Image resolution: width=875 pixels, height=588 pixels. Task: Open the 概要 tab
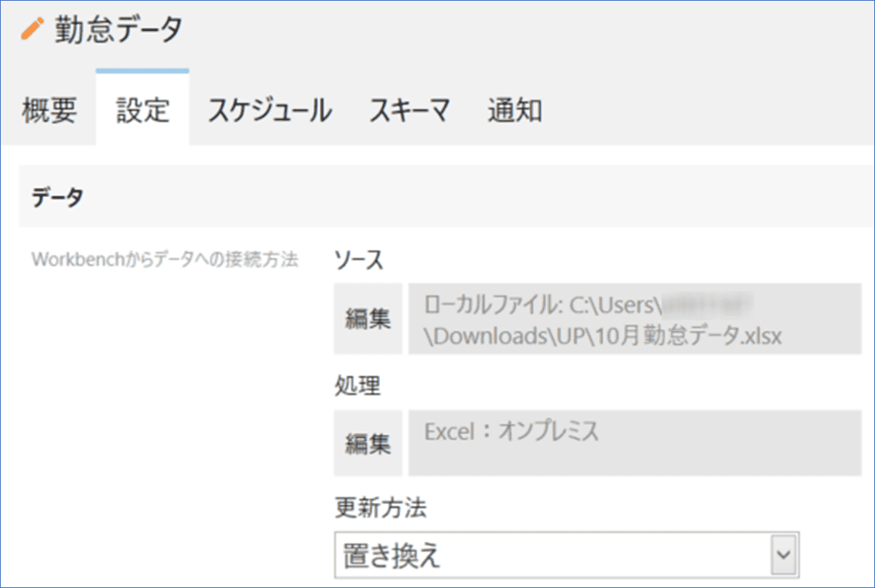pyautogui.click(x=48, y=110)
